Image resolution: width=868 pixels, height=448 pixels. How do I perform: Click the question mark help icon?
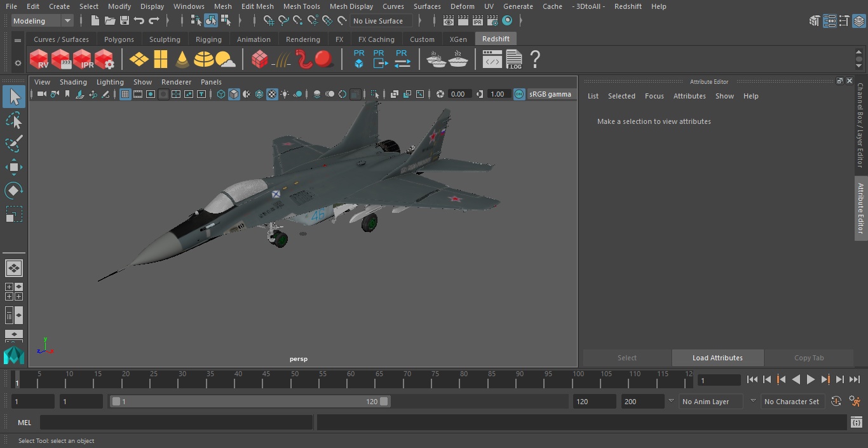click(535, 59)
